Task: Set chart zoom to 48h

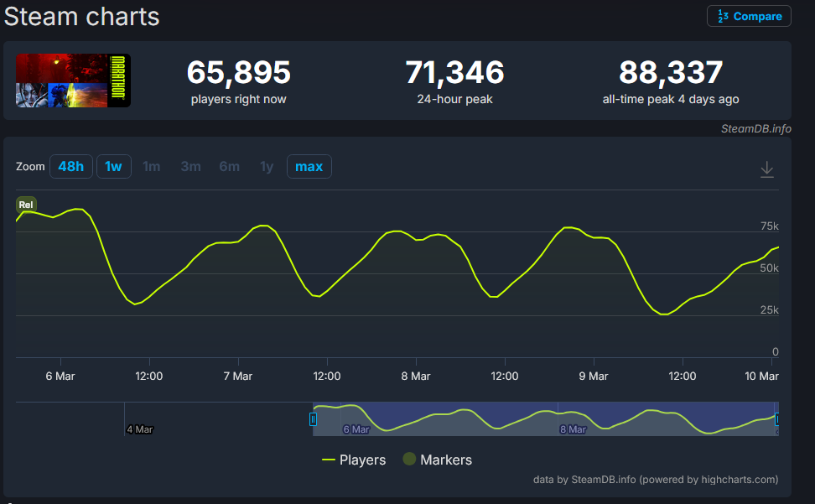Action: click(x=71, y=166)
